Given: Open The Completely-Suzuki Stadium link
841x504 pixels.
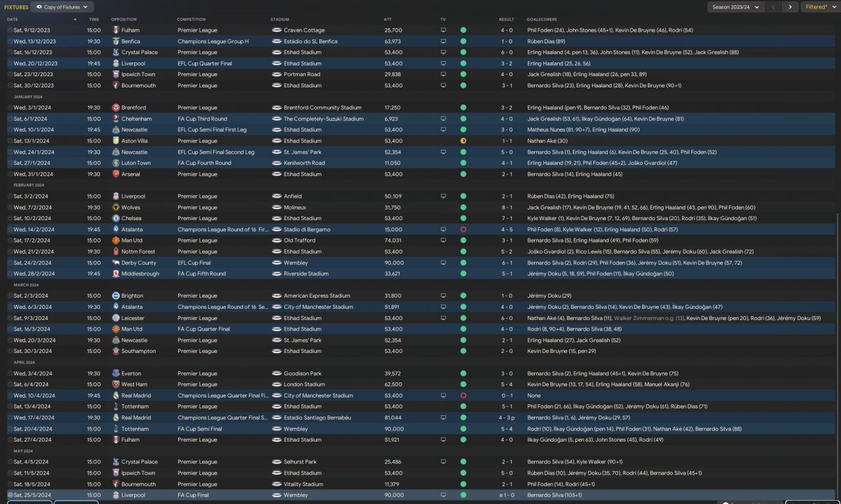Looking at the screenshot, I should 324,119.
